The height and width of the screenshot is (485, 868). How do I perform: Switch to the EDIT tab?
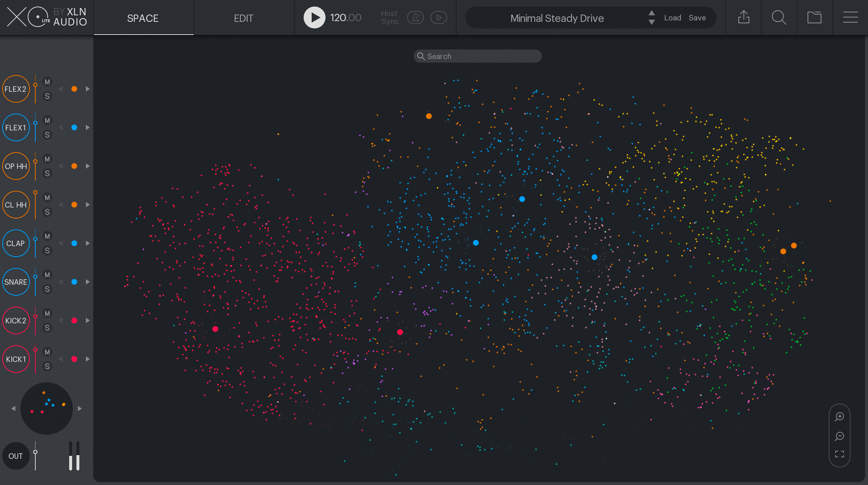pos(244,18)
